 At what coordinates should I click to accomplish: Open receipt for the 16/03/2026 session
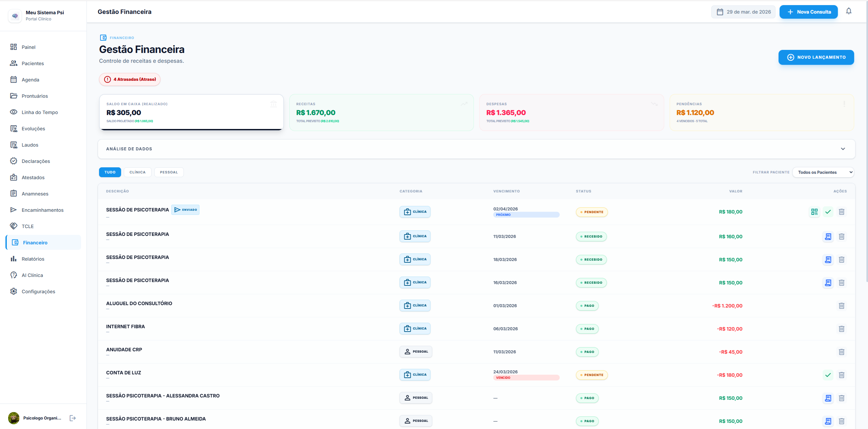(828, 283)
